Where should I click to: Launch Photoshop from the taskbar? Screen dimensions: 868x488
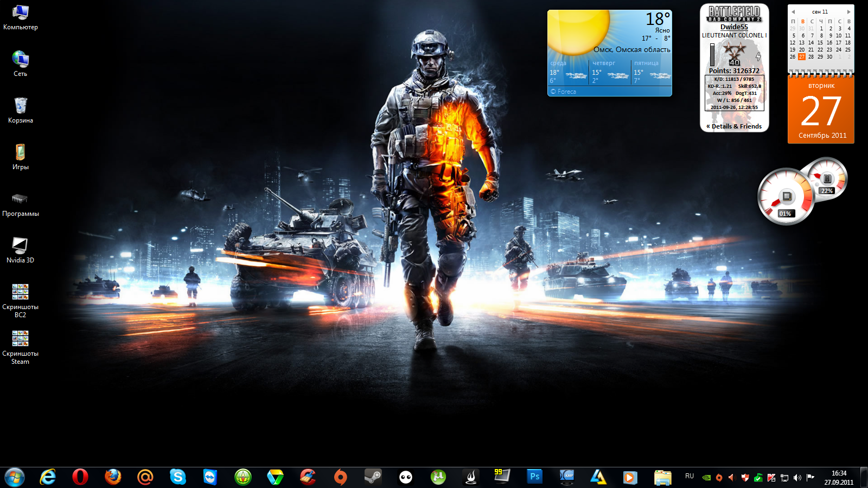pyautogui.click(x=535, y=477)
